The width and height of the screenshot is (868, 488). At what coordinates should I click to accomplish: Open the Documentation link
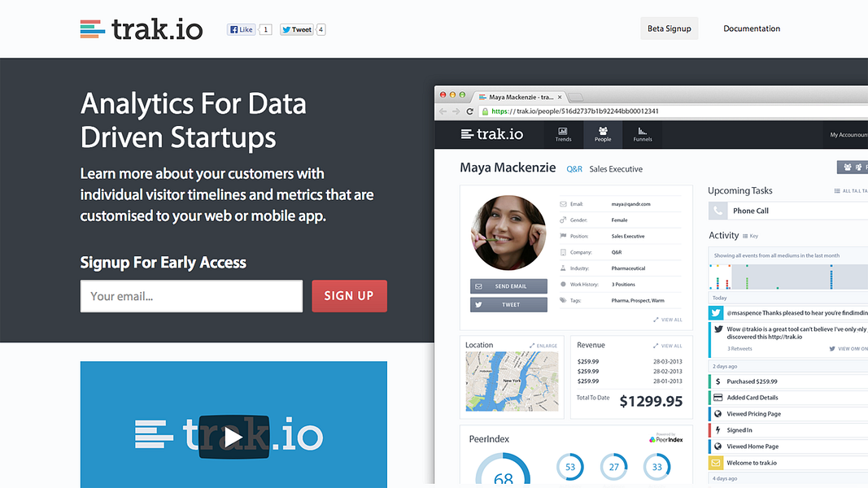(x=751, y=28)
